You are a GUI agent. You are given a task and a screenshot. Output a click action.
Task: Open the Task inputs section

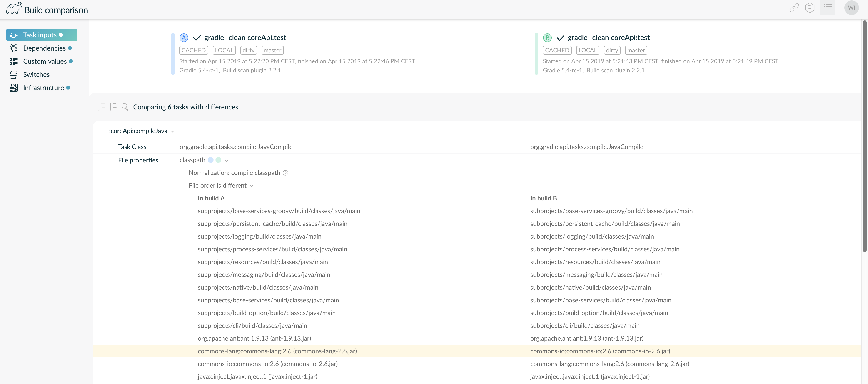pos(42,35)
